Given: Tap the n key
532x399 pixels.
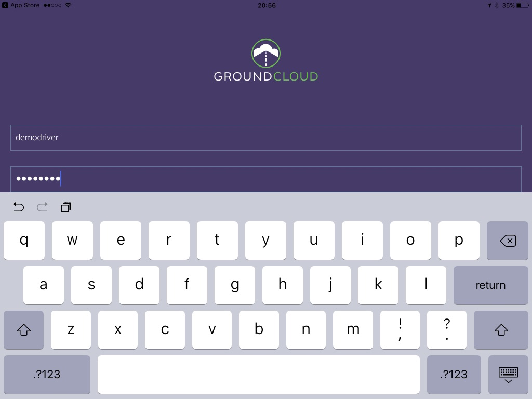Looking at the screenshot, I should coord(306,330).
